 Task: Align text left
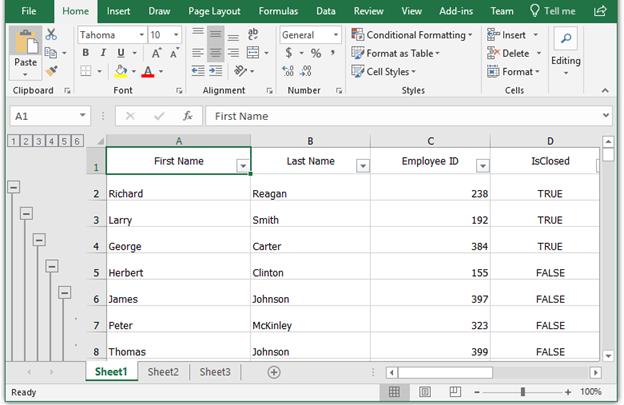coord(198,53)
